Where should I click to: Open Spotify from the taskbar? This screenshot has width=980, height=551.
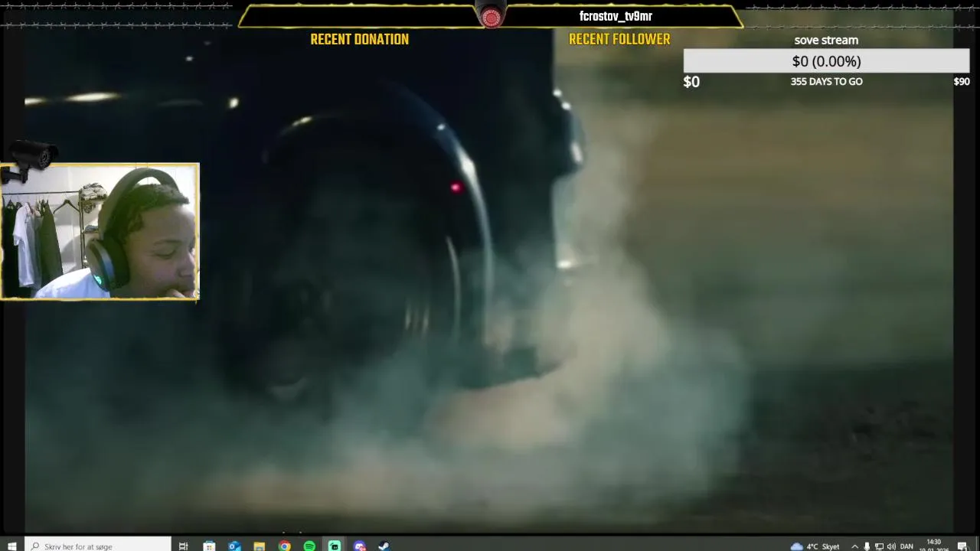coord(309,546)
